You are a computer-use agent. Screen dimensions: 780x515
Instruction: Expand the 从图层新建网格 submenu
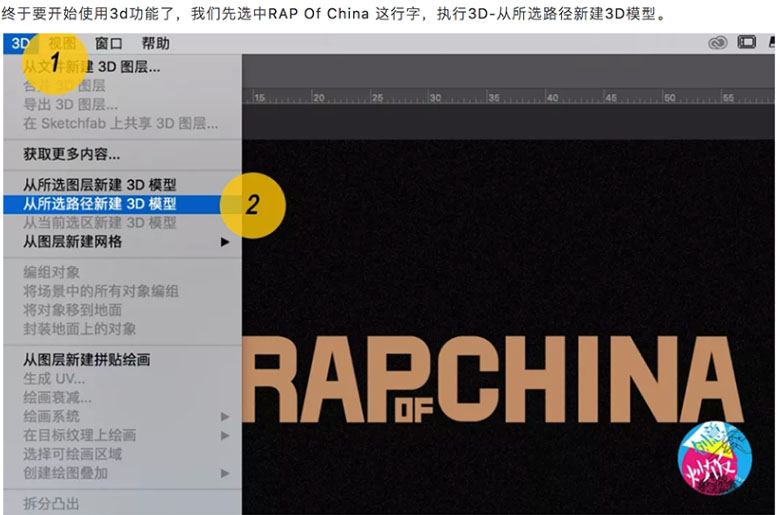coord(122,242)
